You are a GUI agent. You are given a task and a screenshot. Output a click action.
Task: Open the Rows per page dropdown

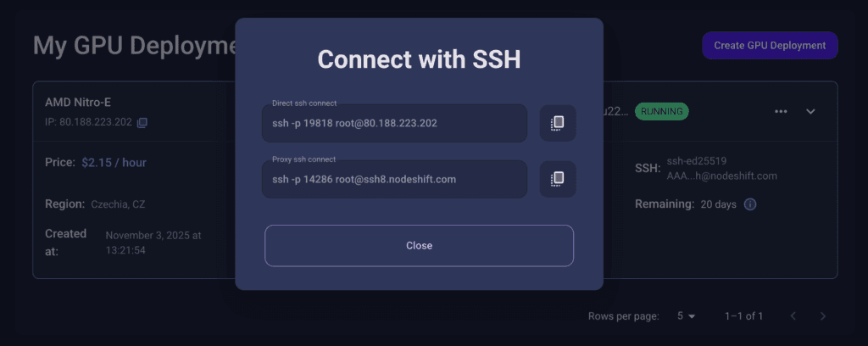tap(686, 316)
